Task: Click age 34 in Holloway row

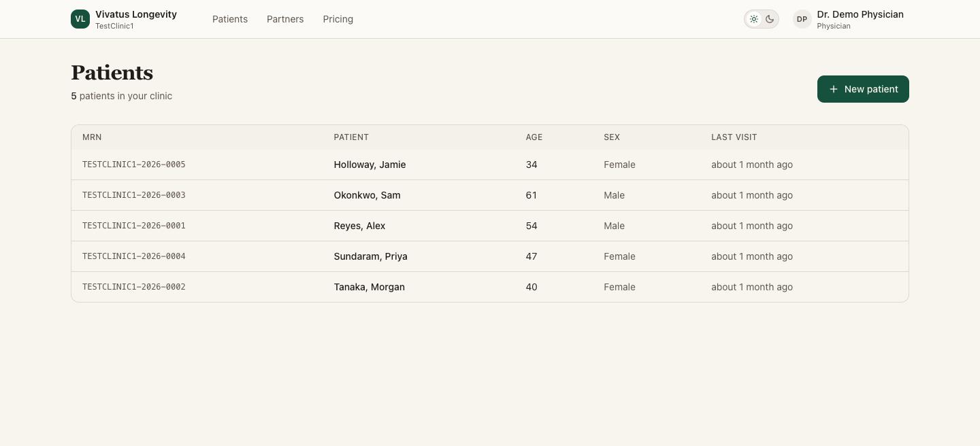Action: [532, 165]
